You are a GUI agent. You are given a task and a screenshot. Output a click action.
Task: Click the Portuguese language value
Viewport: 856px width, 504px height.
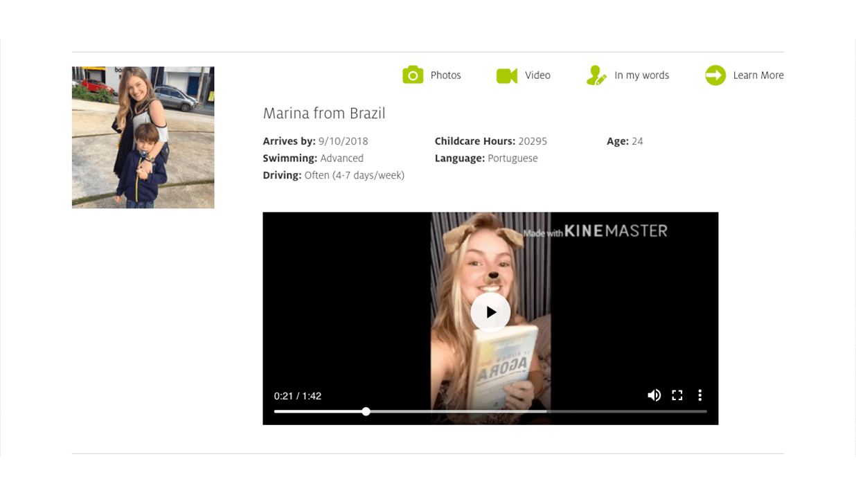[x=512, y=159]
